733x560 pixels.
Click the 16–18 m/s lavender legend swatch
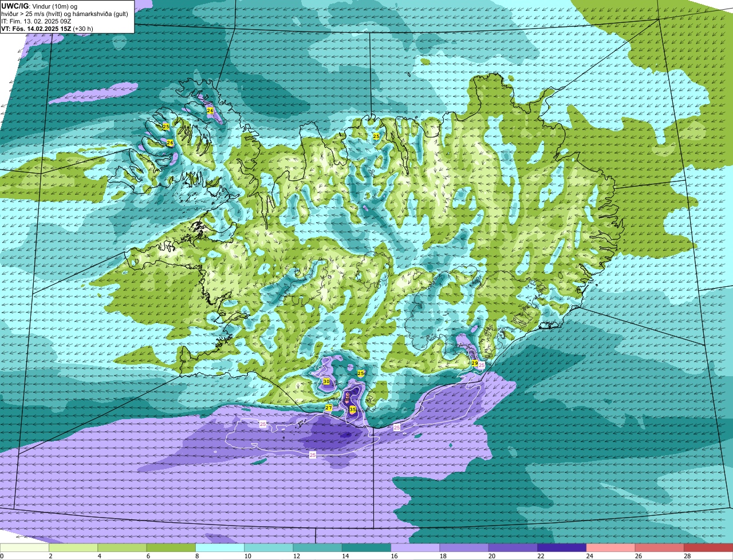(415, 548)
